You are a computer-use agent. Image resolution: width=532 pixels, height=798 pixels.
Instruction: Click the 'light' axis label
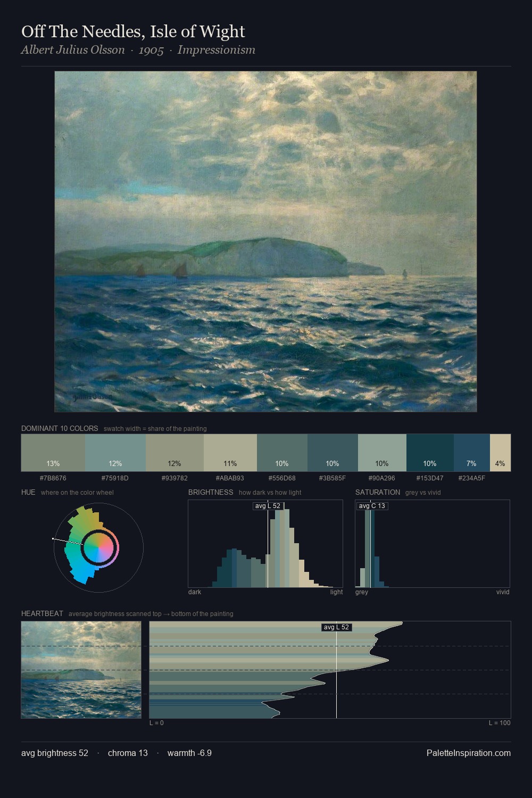point(336,592)
